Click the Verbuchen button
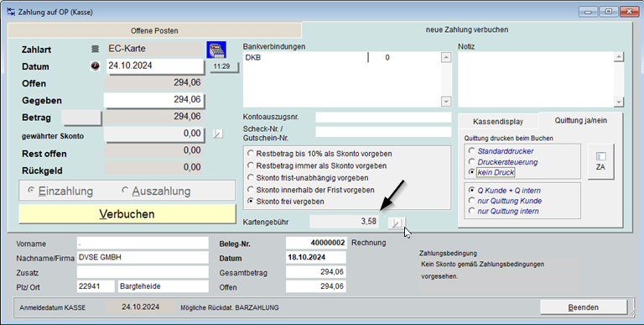Screen dimensions: 644x325 point(127,214)
